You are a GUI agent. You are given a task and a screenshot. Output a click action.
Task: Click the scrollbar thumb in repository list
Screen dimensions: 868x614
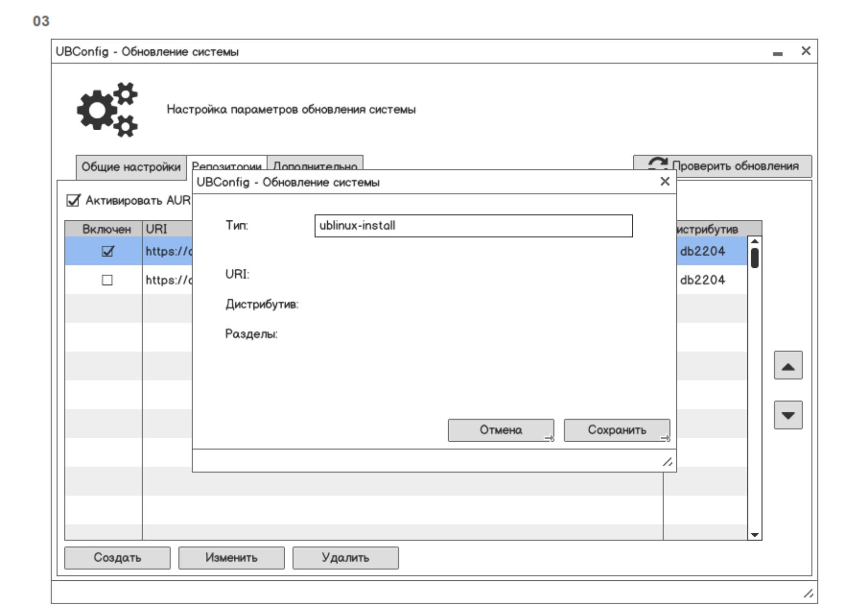[755, 257]
